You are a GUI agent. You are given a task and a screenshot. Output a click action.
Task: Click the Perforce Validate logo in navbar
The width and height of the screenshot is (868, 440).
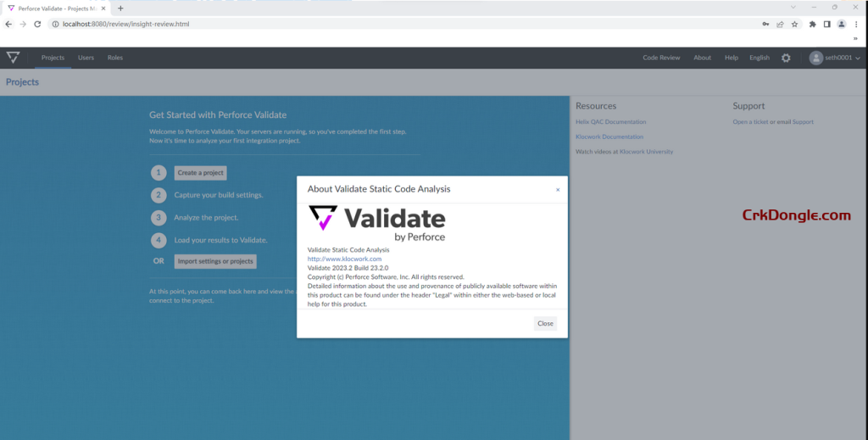click(13, 58)
